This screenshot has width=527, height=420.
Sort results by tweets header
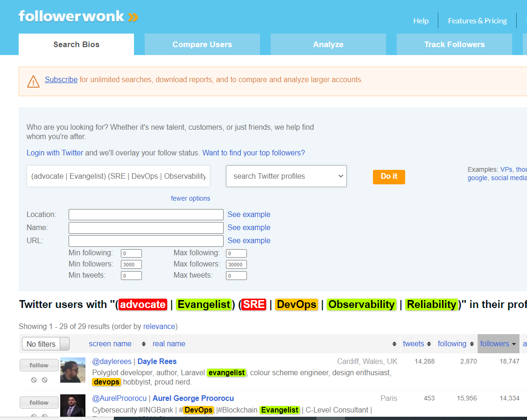tap(414, 344)
